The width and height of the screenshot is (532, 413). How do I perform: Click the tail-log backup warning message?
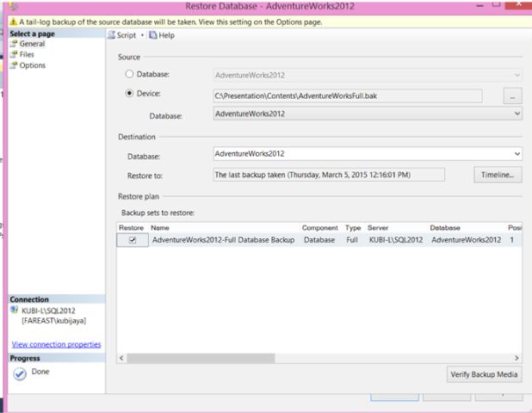170,22
